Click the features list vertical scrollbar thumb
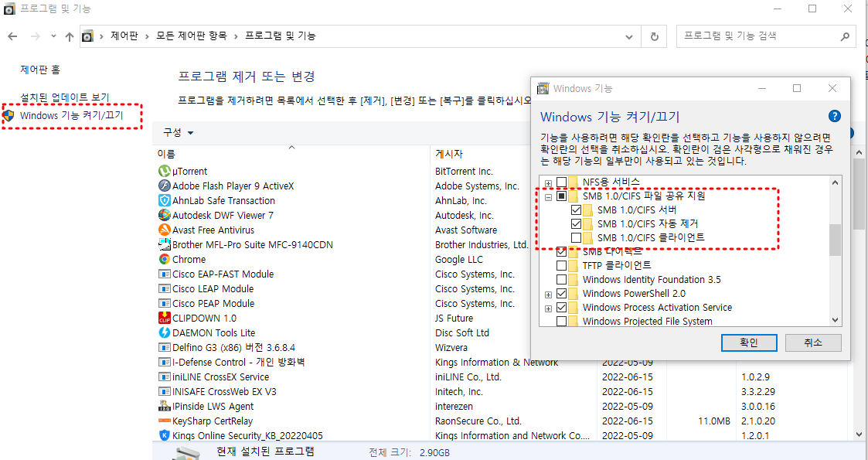The height and width of the screenshot is (460, 868). pos(835,240)
